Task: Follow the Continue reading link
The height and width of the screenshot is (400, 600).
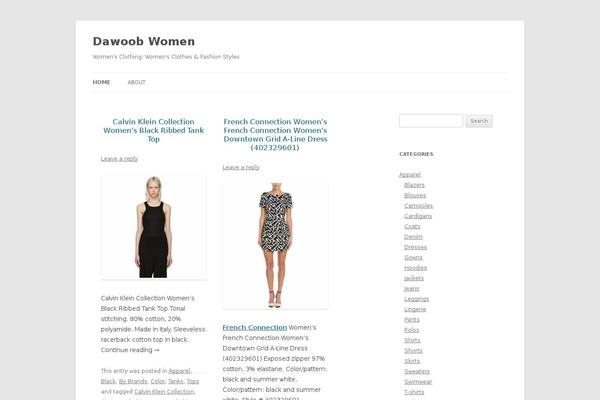Action: coord(130,350)
